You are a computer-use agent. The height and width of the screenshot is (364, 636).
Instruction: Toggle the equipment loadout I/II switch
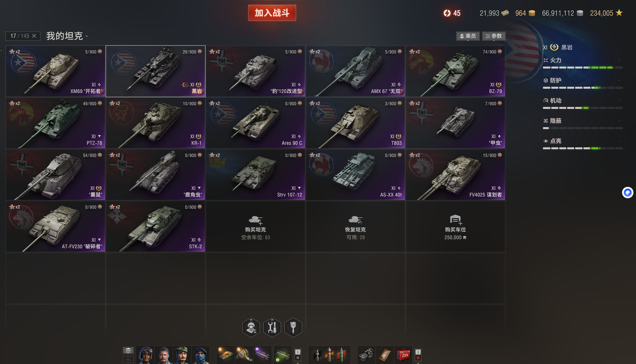tap(298, 355)
